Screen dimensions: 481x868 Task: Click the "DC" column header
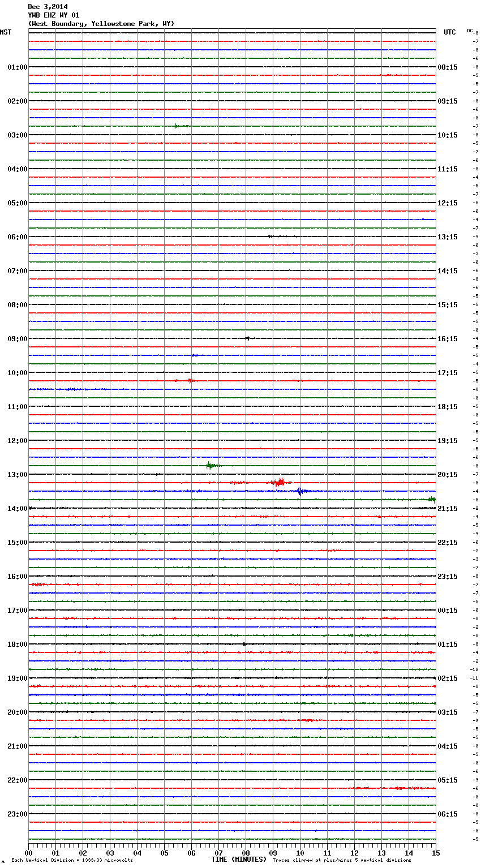(x=470, y=31)
